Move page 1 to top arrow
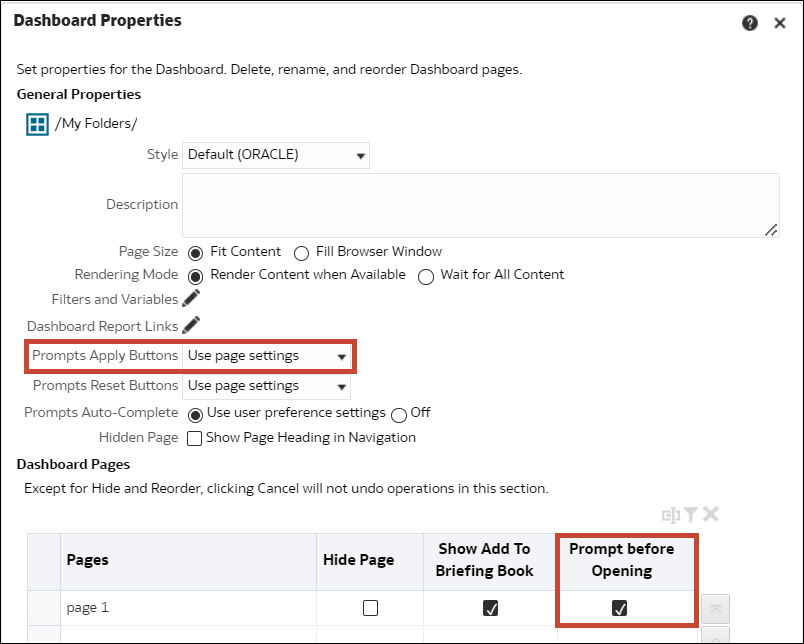The width and height of the screenshot is (804, 644). click(715, 609)
